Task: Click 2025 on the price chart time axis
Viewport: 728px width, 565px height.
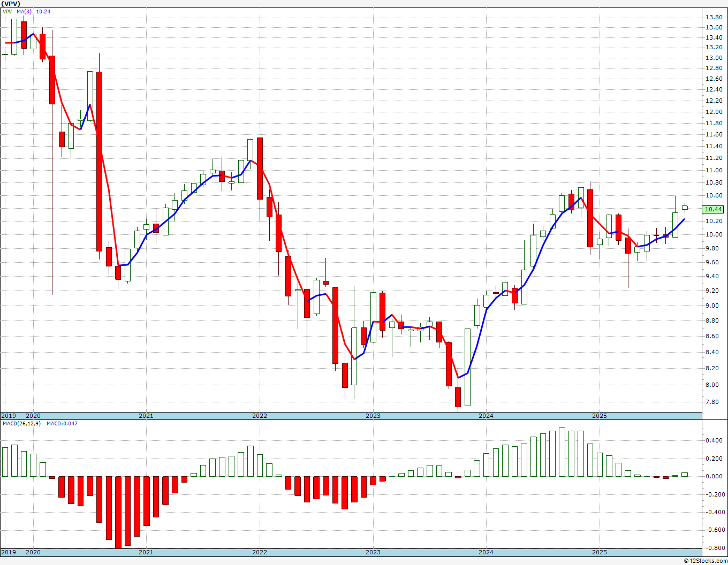Action: [x=600, y=416]
